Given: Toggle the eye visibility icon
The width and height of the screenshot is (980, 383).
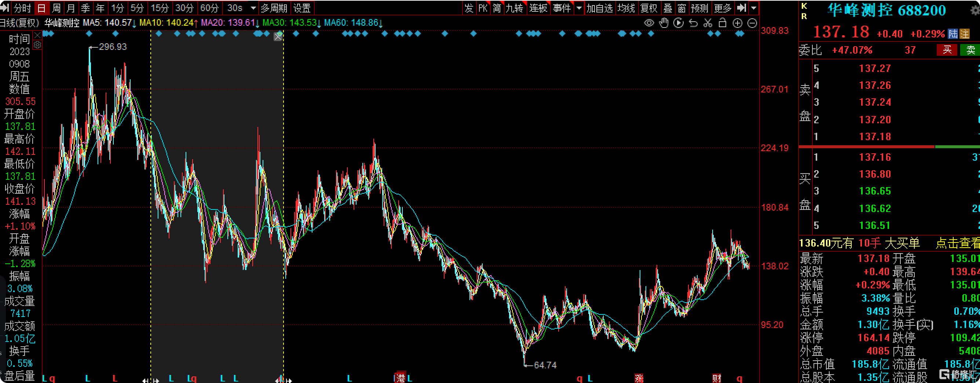Looking at the screenshot, I should 649,23.
